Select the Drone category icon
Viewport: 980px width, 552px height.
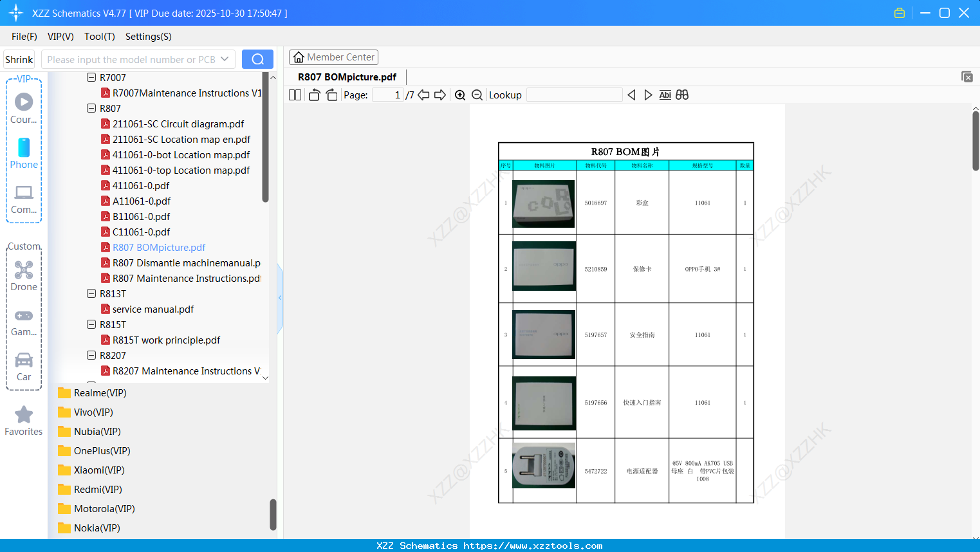pyautogui.click(x=24, y=276)
